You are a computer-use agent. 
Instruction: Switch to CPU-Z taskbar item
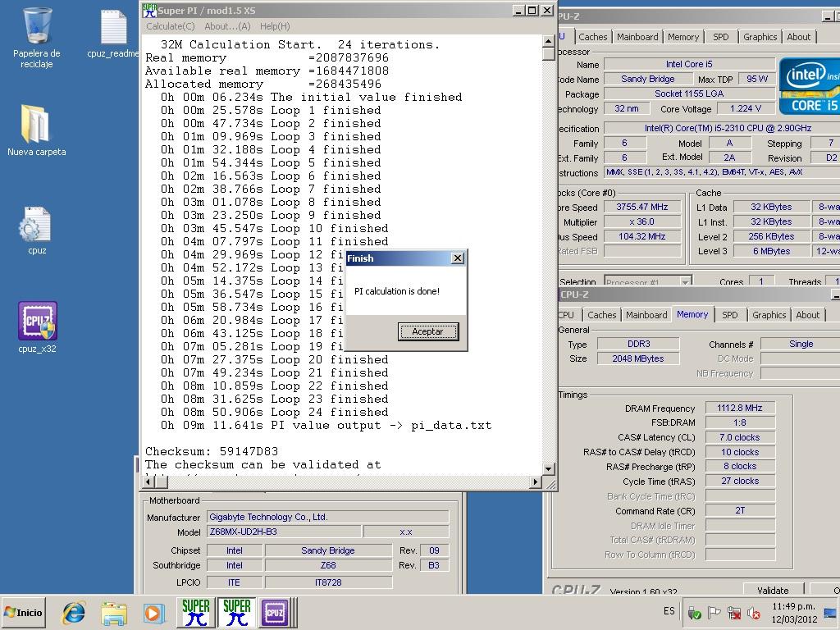coord(275,612)
